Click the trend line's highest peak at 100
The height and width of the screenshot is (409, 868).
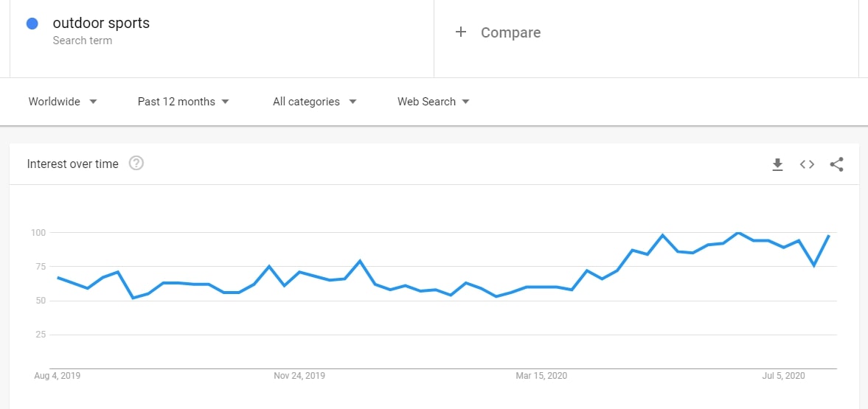pyautogui.click(x=738, y=233)
